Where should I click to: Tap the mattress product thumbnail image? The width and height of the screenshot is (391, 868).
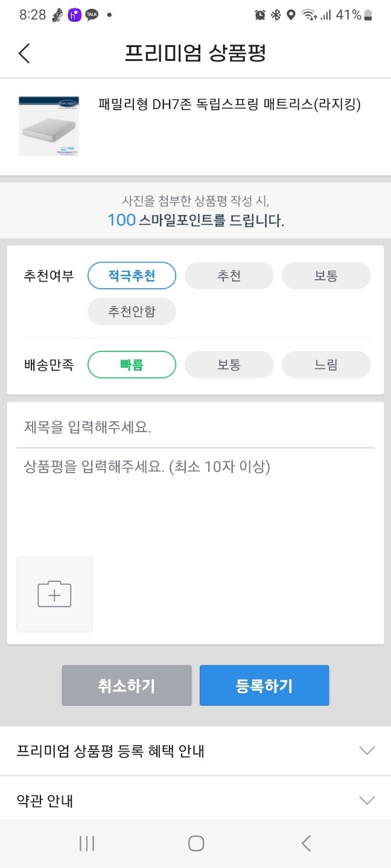(x=48, y=125)
